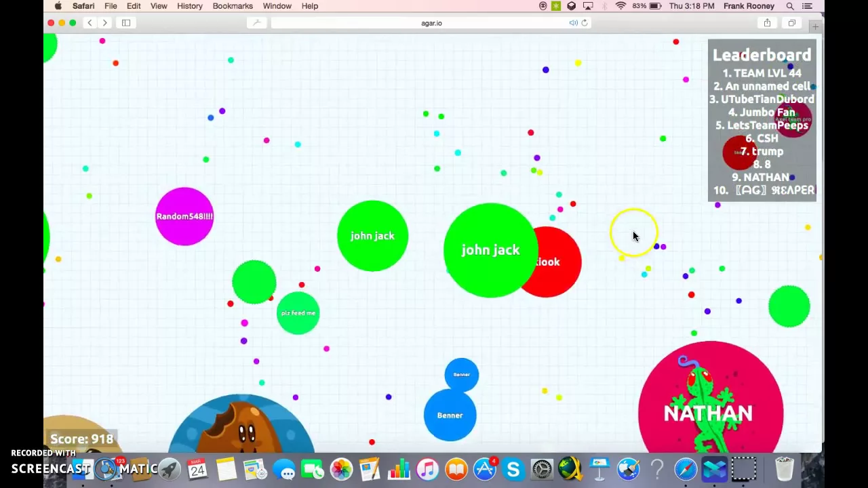The image size is (868, 488).
Task: Click the Thu 3:18 PM clock
Action: coord(692,6)
